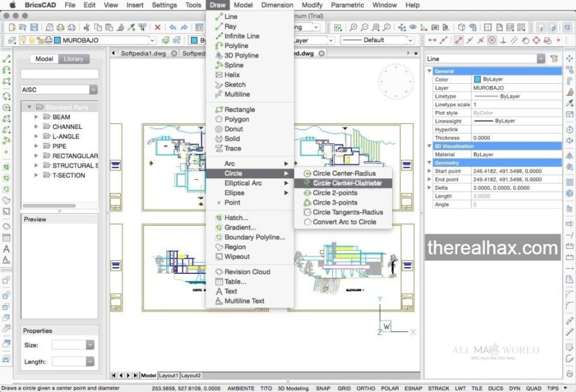
Task: Close the Softpedia1.dwg tab
Action: point(174,53)
